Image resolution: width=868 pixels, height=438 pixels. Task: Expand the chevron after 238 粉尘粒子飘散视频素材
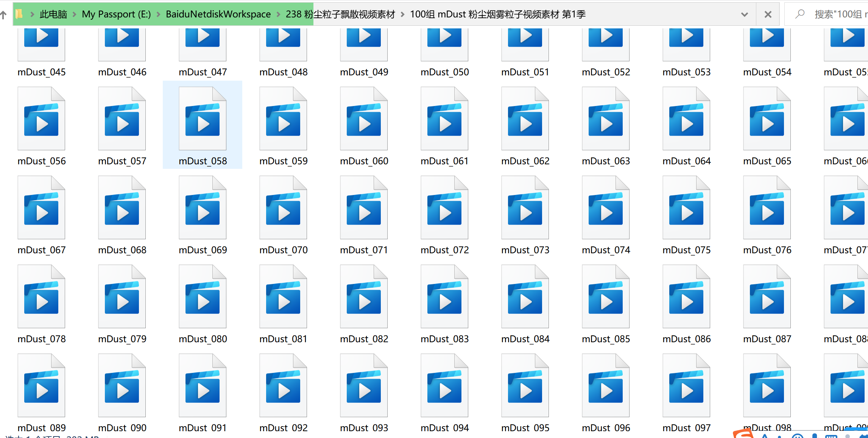click(402, 14)
